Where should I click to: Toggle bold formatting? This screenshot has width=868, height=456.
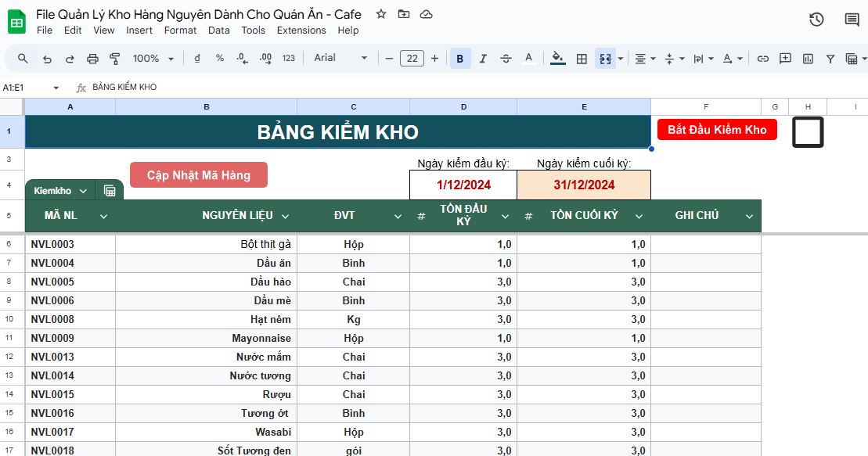tap(460, 59)
